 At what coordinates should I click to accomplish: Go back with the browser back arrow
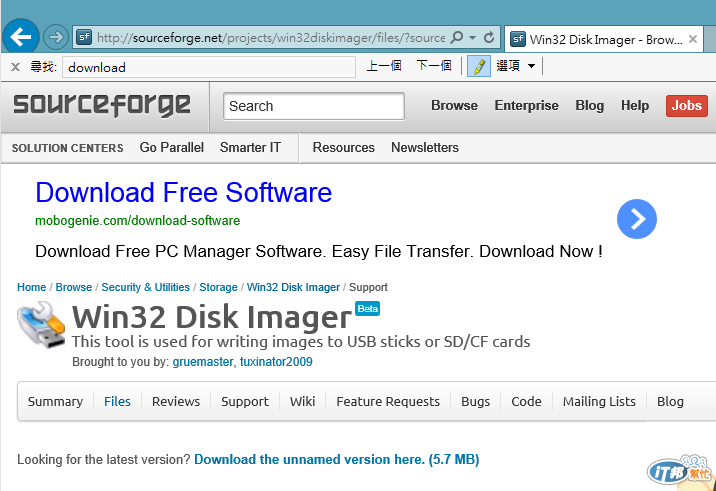click(21, 37)
